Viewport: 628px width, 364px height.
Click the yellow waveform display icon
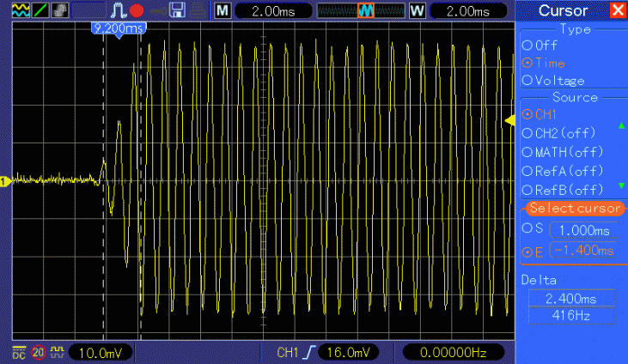click(x=19, y=11)
